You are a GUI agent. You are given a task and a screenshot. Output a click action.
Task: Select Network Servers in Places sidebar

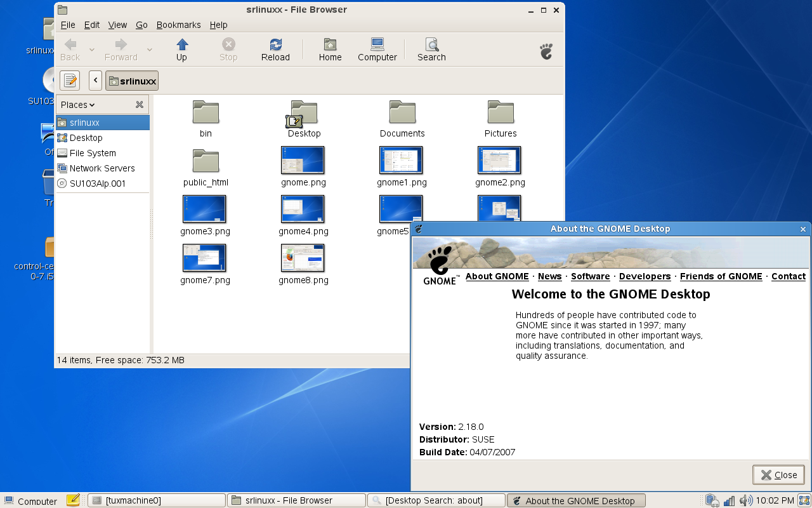[x=103, y=168]
